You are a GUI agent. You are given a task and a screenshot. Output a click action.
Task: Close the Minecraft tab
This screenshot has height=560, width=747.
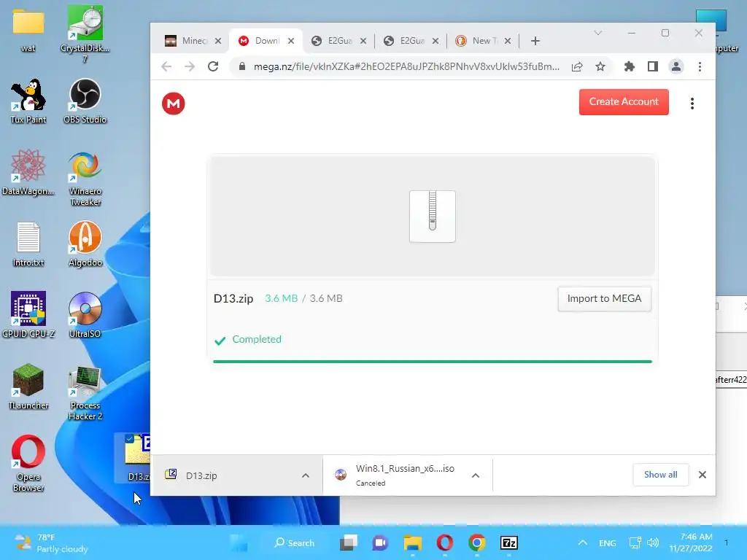click(x=217, y=41)
